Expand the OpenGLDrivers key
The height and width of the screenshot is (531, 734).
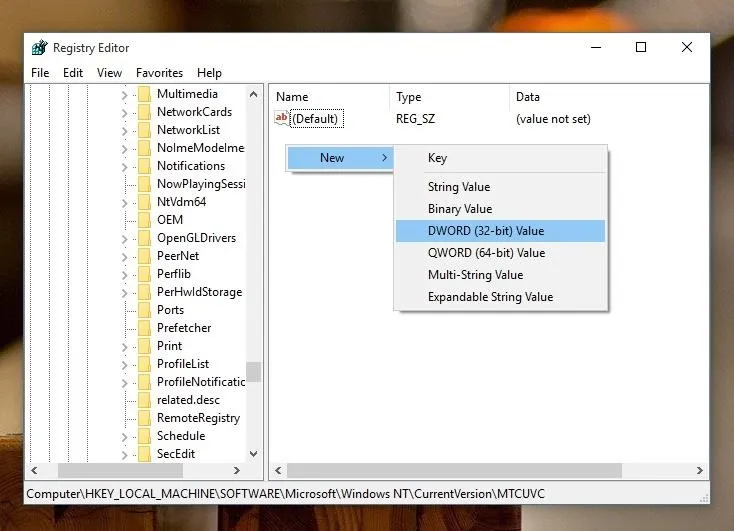[124, 239]
